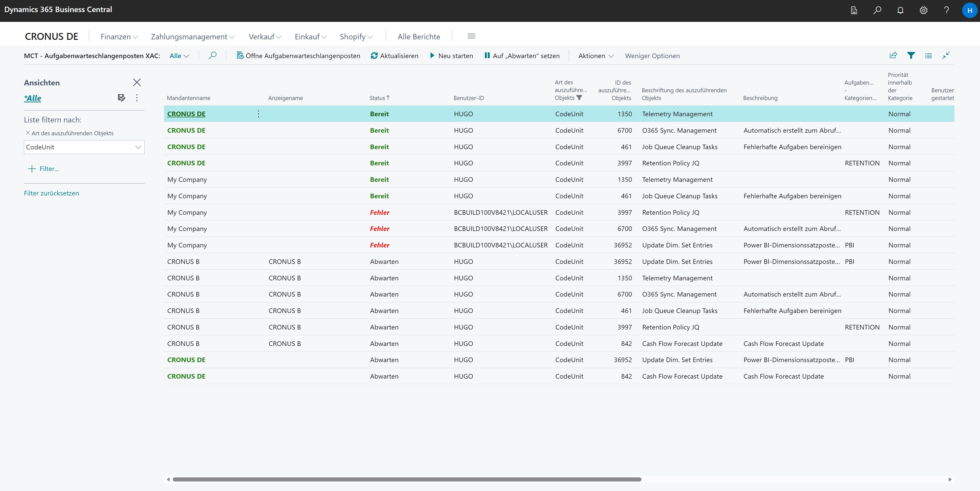Click RETENTION in the My Company row
The width and height of the screenshot is (980, 491).
(x=862, y=212)
